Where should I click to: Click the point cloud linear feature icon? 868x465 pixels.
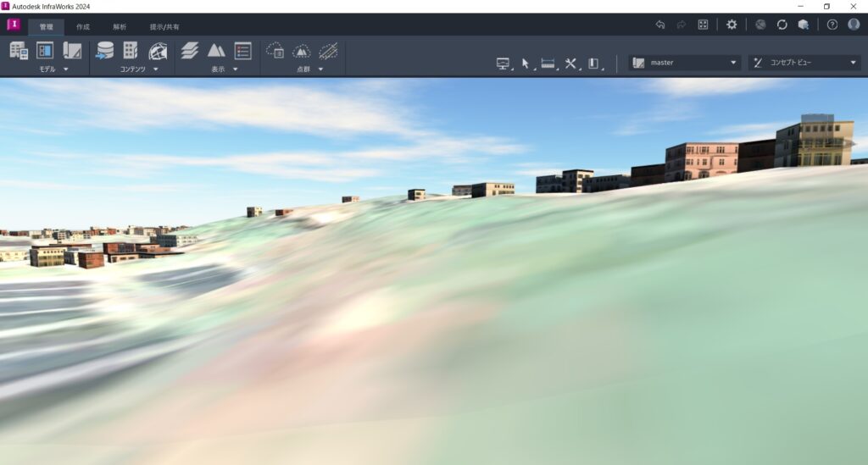(328, 51)
